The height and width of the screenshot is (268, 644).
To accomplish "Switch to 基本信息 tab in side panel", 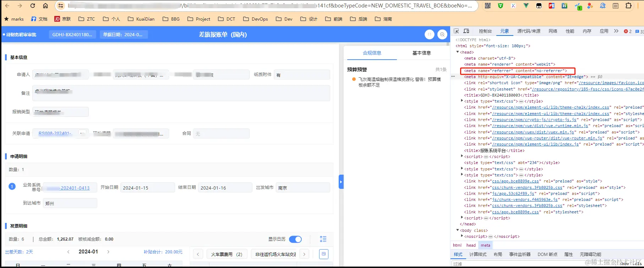I will 421,53.
